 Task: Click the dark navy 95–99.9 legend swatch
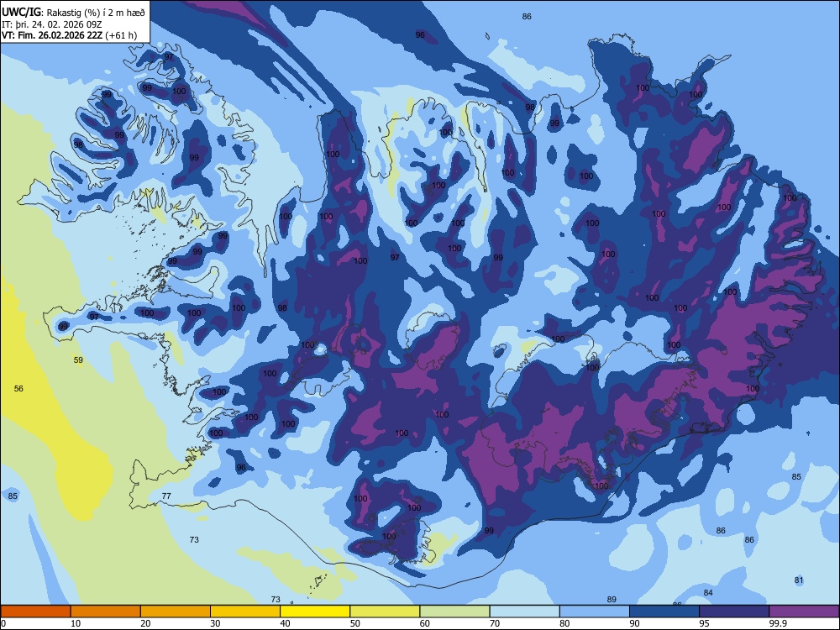coord(734,612)
